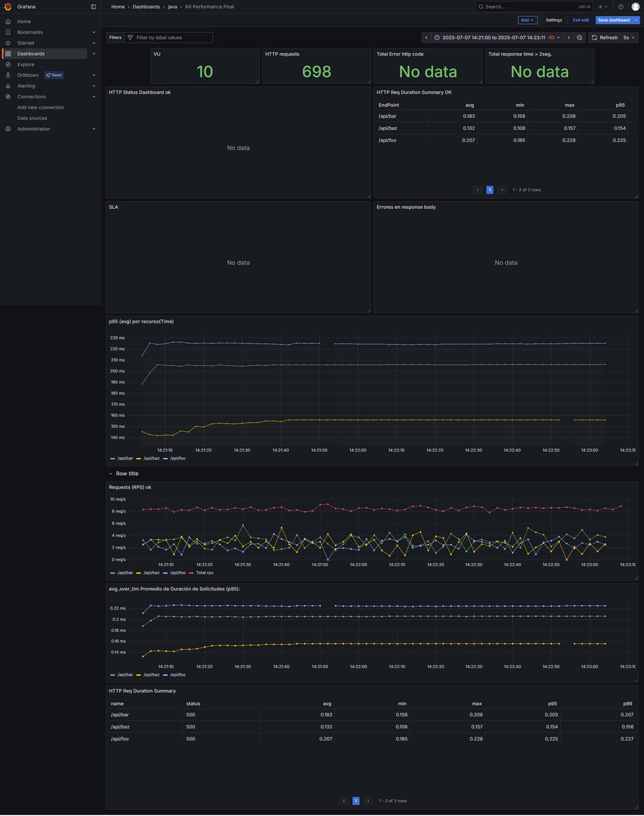Toggle /api/bar series in the p95 chart legend
Screen dimensions: 644x816
pos(125,459)
